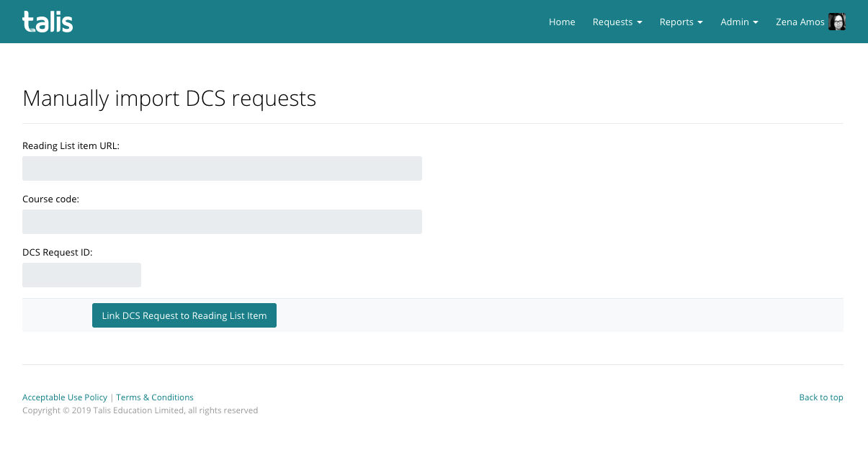The image size is (868, 468).
Task: Open the Zena Amos user menu
Action: pos(800,22)
